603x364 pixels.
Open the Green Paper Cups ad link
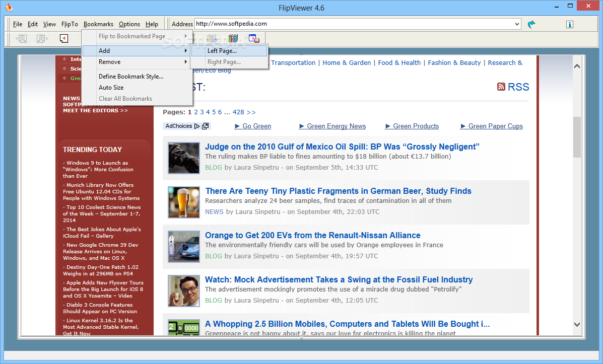click(x=492, y=126)
